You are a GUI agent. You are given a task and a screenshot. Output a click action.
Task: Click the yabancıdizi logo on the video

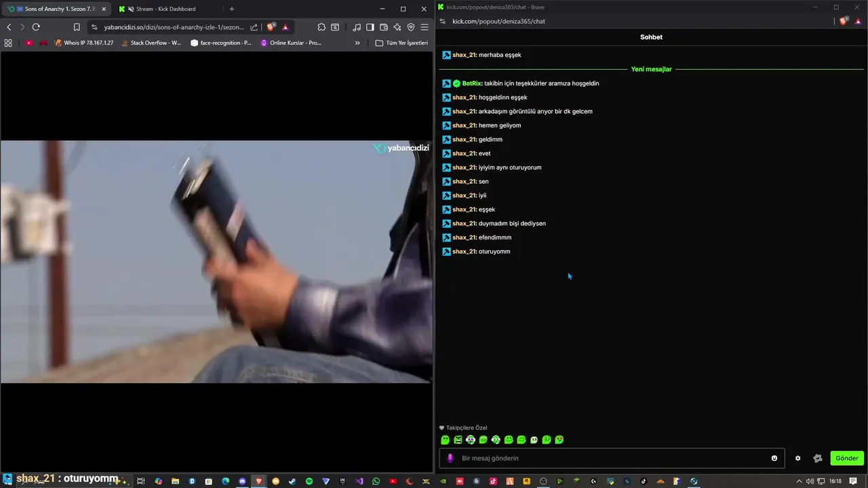[x=401, y=148]
